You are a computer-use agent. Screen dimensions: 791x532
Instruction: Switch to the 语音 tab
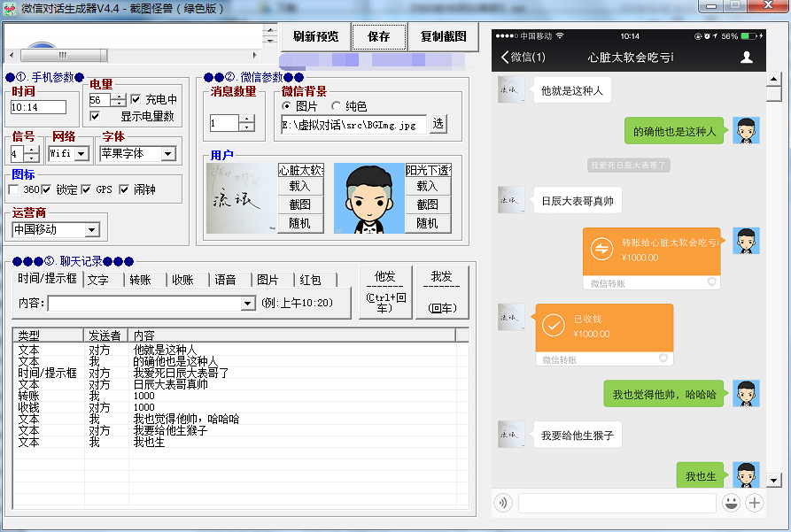225,280
